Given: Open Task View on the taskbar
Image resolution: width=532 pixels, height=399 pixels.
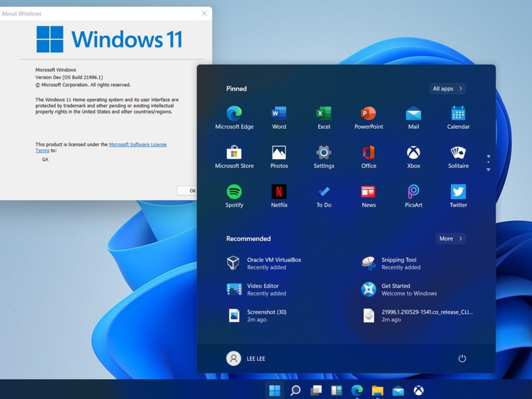Looking at the screenshot, I should pyautogui.click(x=316, y=390).
